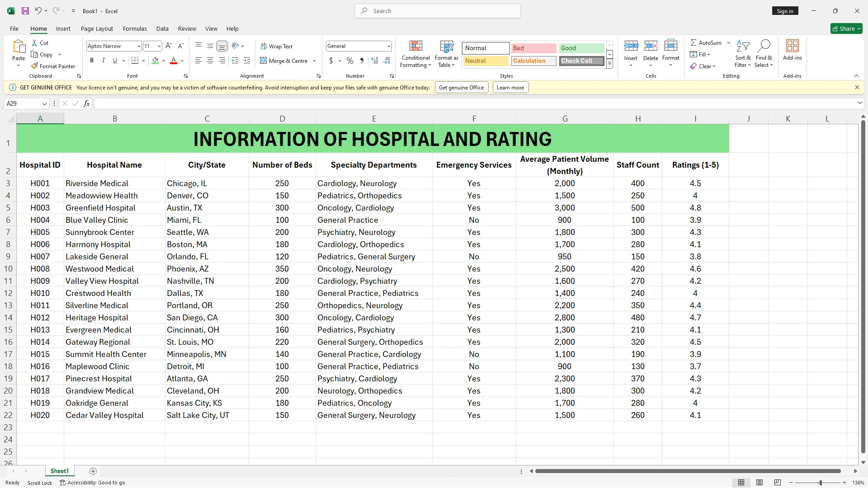Open the font name dropdown
This screenshot has height=488, width=868.
(139, 46)
